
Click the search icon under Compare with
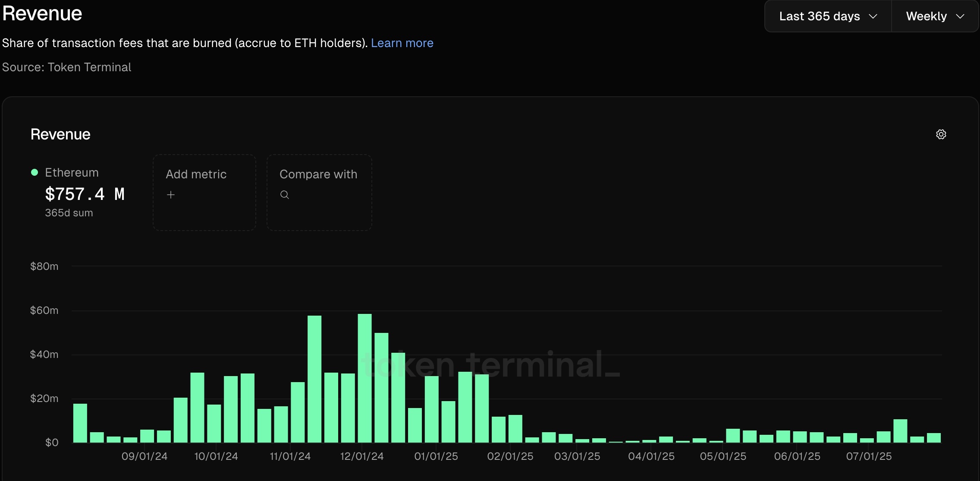pyautogui.click(x=285, y=195)
